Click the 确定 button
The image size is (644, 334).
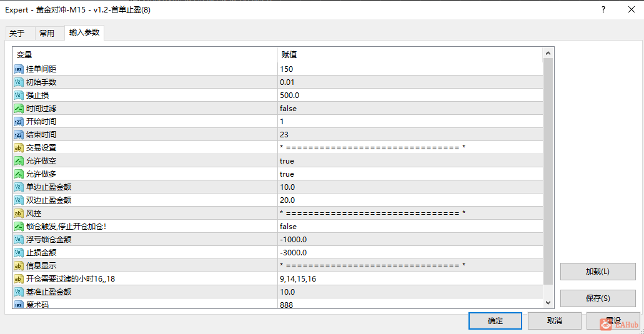495,321
